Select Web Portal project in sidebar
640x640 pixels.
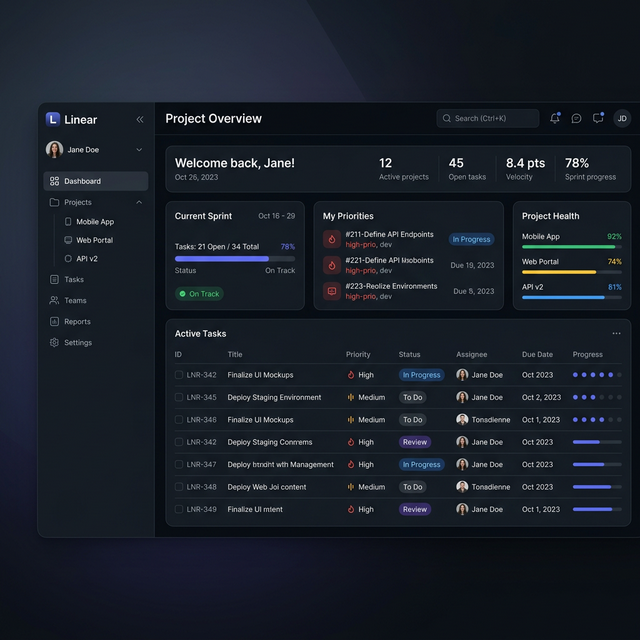click(94, 240)
